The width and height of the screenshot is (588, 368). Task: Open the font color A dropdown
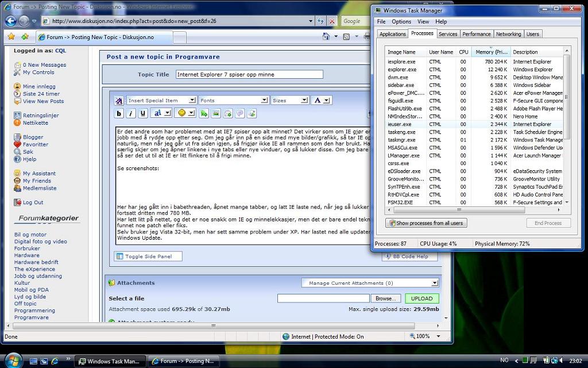[321, 100]
